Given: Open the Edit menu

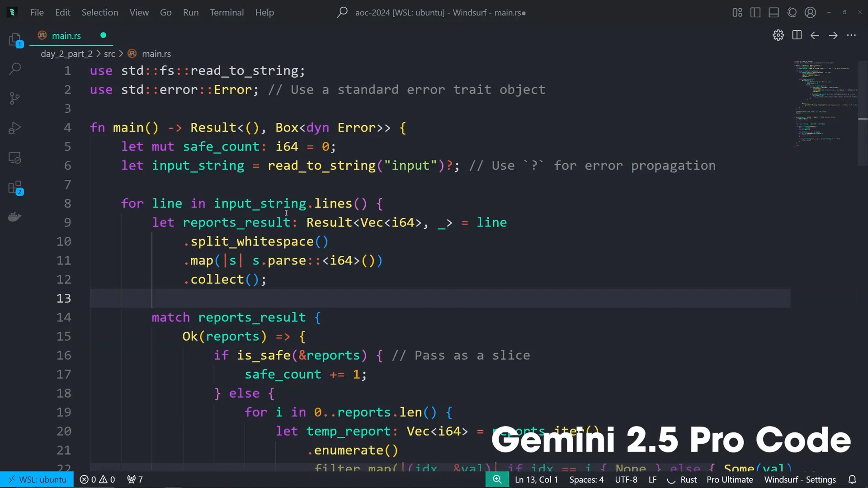Looking at the screenshot, I should [x=63, y=12].
